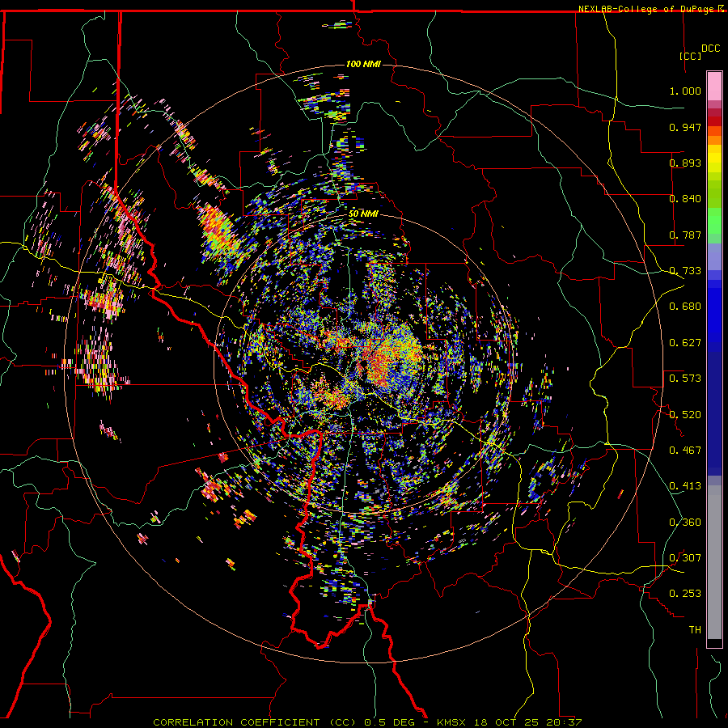Click the [CC] legend unit label

690,56
